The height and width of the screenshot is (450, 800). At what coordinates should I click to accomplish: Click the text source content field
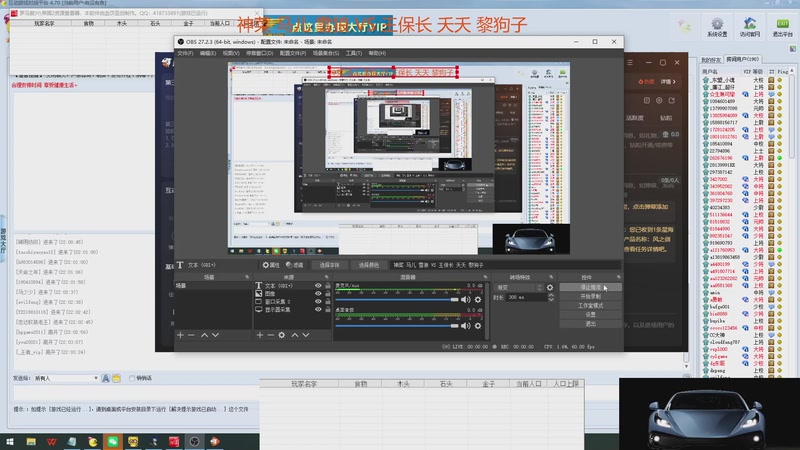click(505, 265)
